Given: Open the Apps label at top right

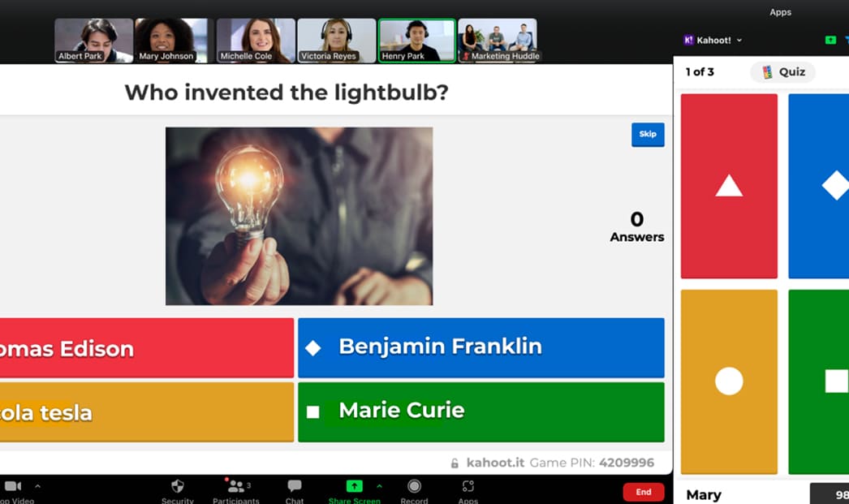Looking at the screenshot, I should tap(780, 12).
